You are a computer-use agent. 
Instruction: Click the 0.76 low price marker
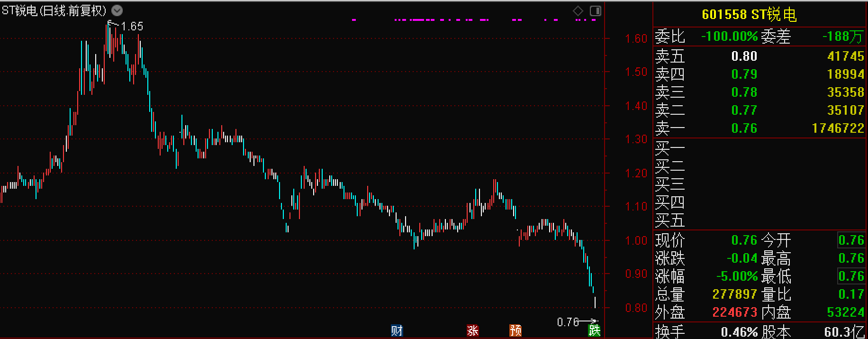click(x=568, y=322)
